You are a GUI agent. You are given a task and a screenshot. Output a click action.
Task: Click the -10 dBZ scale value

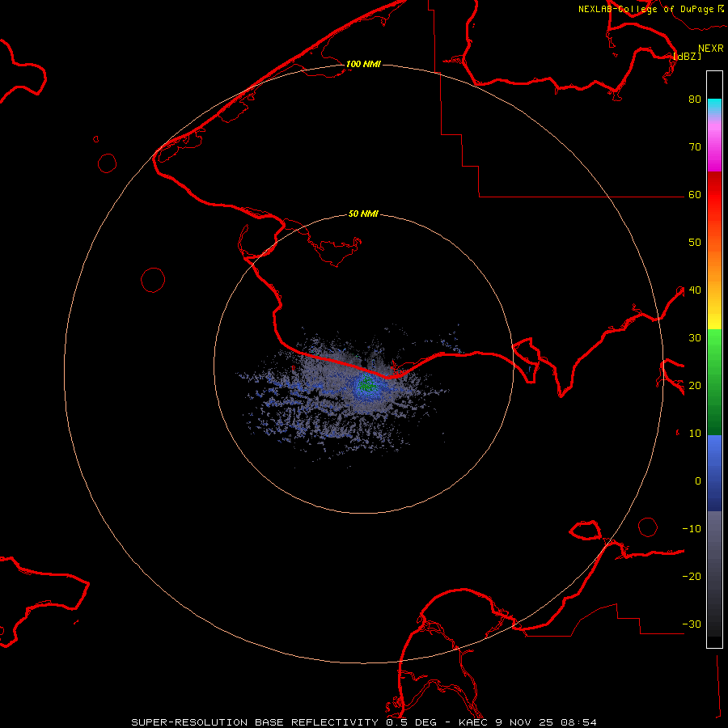click(x=692, y=529)
